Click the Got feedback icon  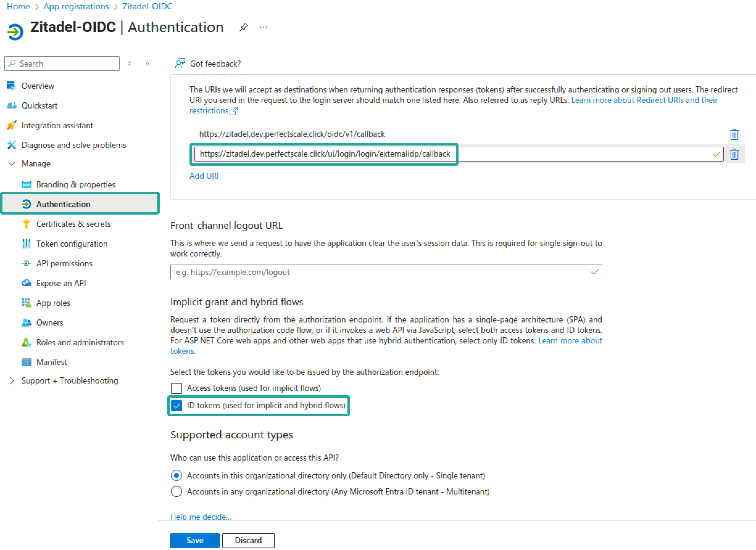click(x=180, y=63)
